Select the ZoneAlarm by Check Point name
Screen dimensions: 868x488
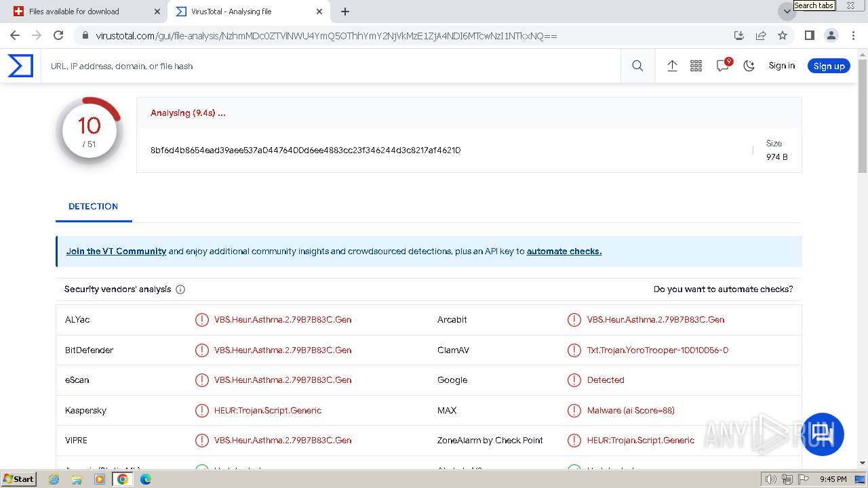point(490,441)
